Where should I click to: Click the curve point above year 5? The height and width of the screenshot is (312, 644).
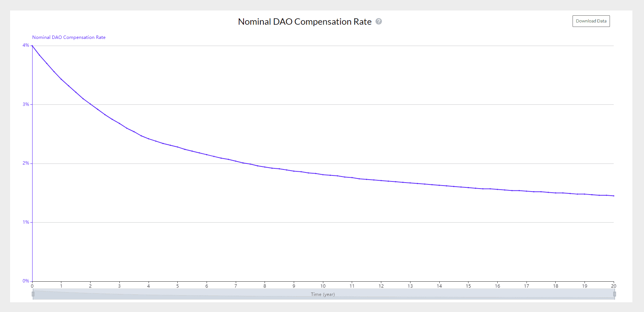[177, 147]
